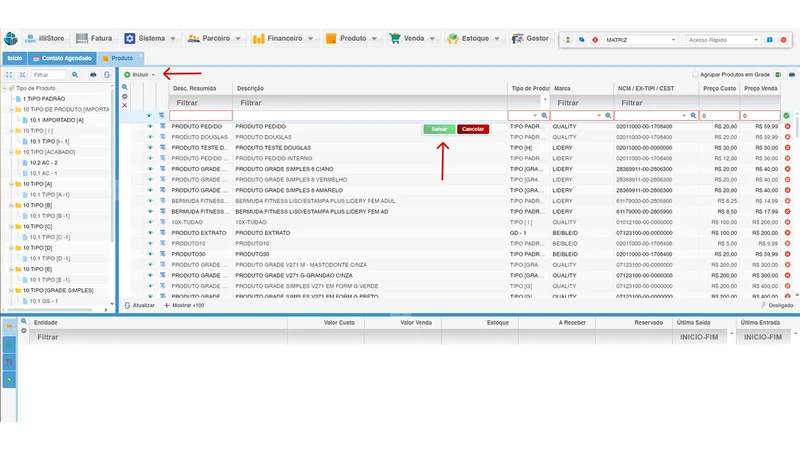Click the globe logo icon in the top bar

(11, 38)
